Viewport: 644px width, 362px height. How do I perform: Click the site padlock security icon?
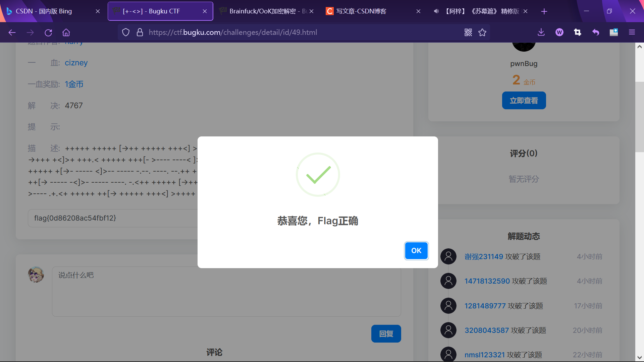click(140, 33)
